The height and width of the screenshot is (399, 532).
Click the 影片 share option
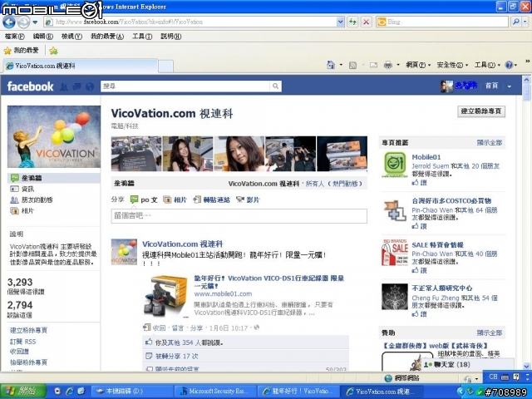(248, 199)
